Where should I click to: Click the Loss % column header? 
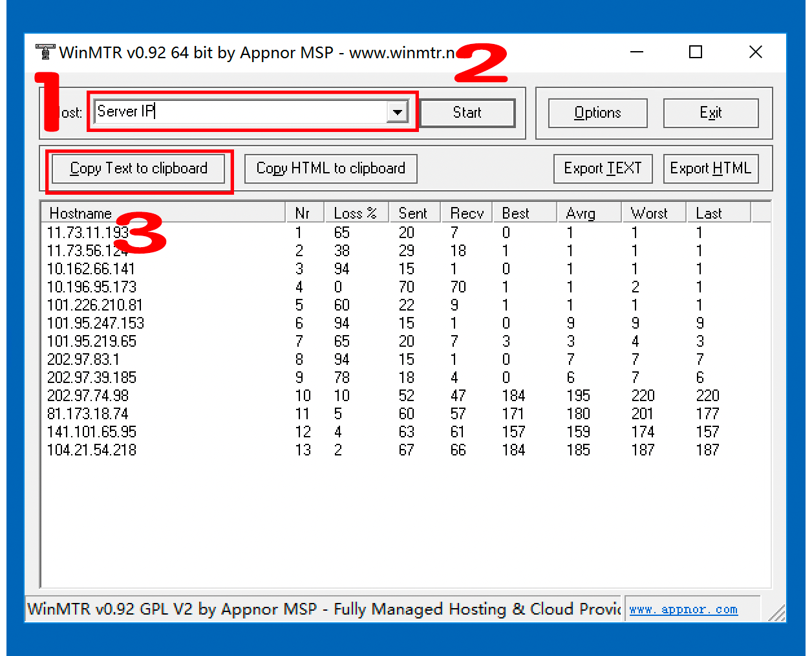click(355, 213)
